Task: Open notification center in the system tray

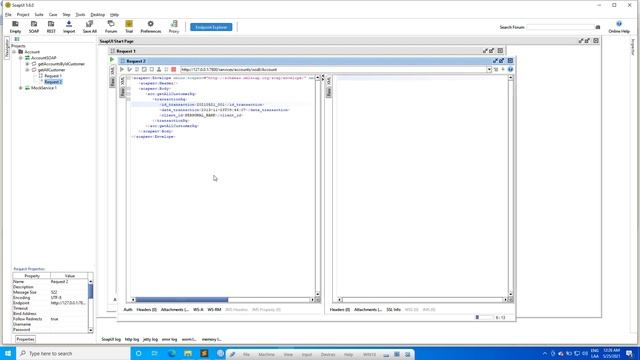Action: (x=629, y=353)
